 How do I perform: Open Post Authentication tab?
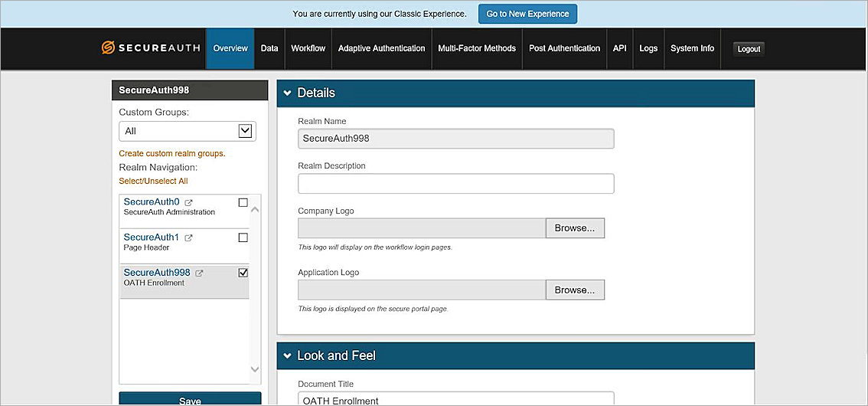[x=564, y=48]
